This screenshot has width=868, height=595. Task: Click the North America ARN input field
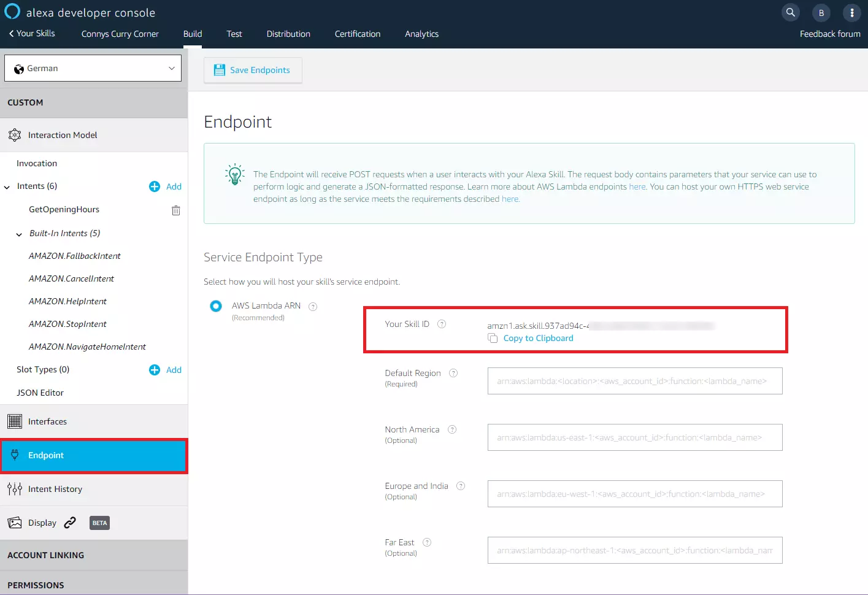[x=635, y=437]
